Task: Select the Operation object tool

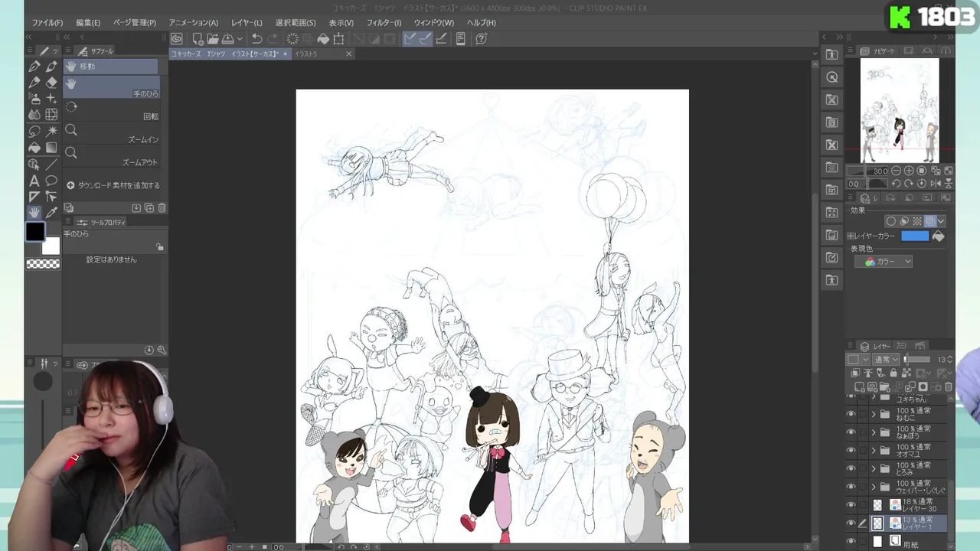Action: [34, 164]
